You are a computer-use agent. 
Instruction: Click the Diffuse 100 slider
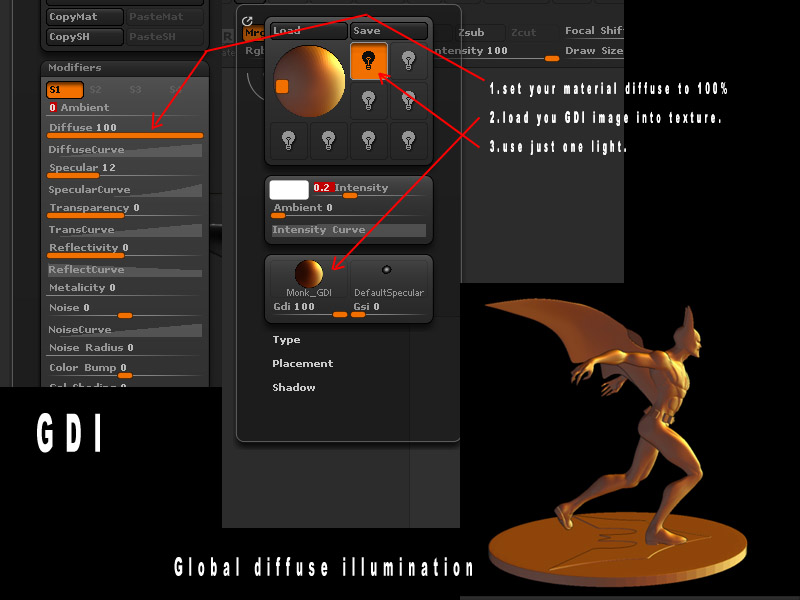tap(125, 130)
